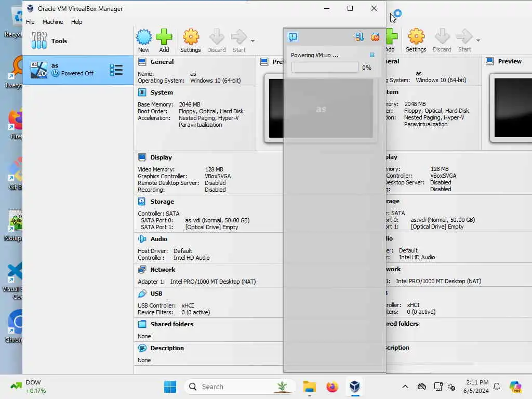532x399 pixels.
Task: Click the General section icon in left details
Action: 142,62
